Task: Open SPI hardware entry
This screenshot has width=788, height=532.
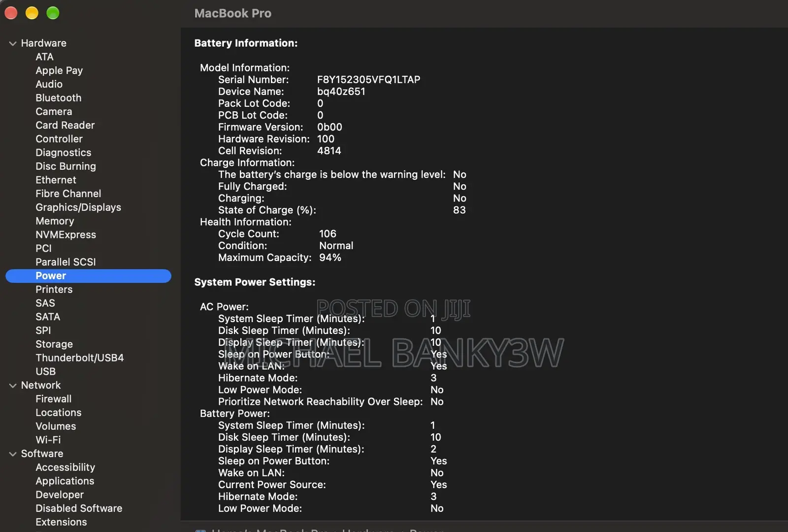Action: pos(43,331)
